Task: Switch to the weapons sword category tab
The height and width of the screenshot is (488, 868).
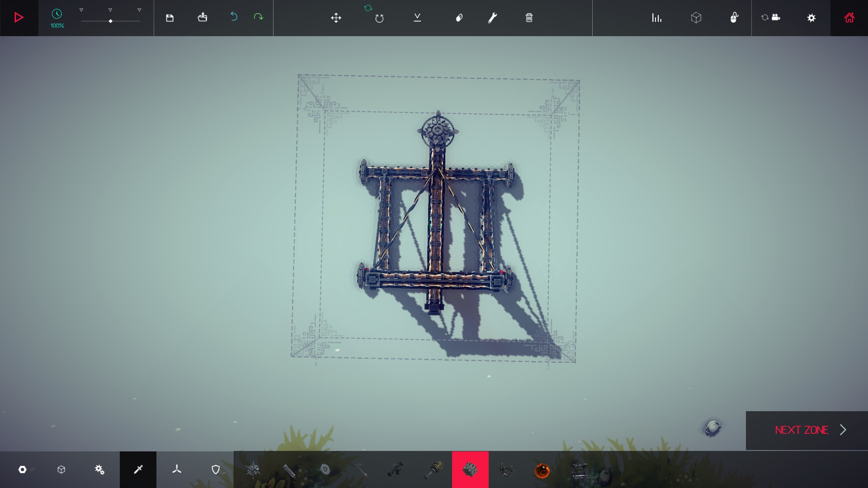Action: tap(138, 469)
